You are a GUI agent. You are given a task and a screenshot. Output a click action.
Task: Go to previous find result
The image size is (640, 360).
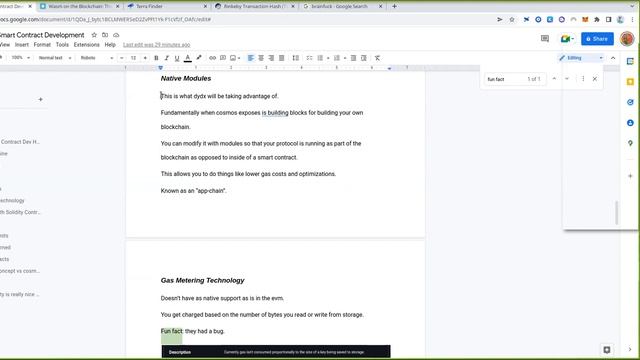pos(554,79)
